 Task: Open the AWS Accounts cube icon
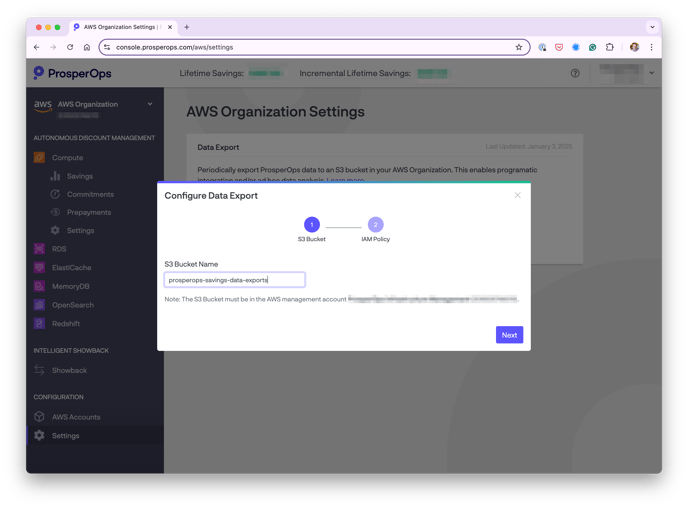[39, 416]
